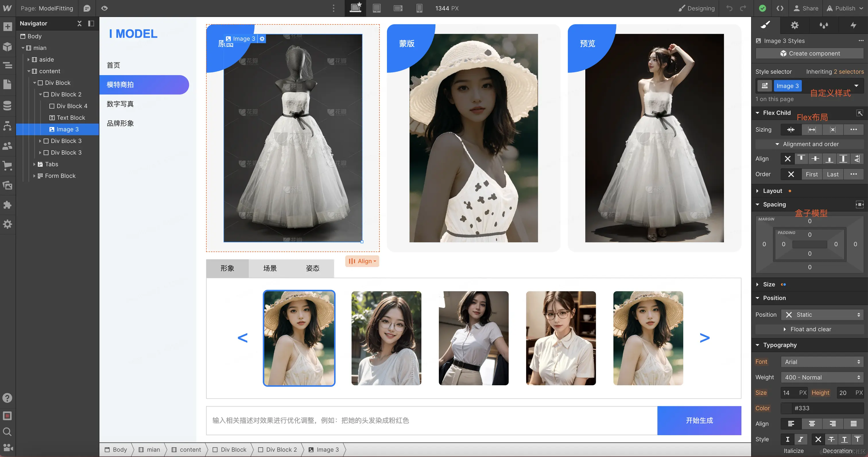Screen dimensions: 868x457
Task: Switch to Element Settings gear tab
Action: coord(795,25)
